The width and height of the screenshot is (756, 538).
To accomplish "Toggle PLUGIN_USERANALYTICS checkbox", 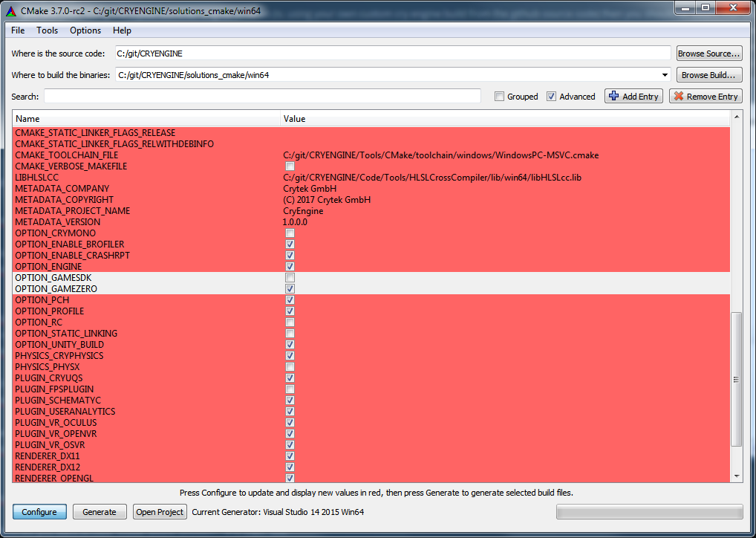I will [x=290, y=411].
